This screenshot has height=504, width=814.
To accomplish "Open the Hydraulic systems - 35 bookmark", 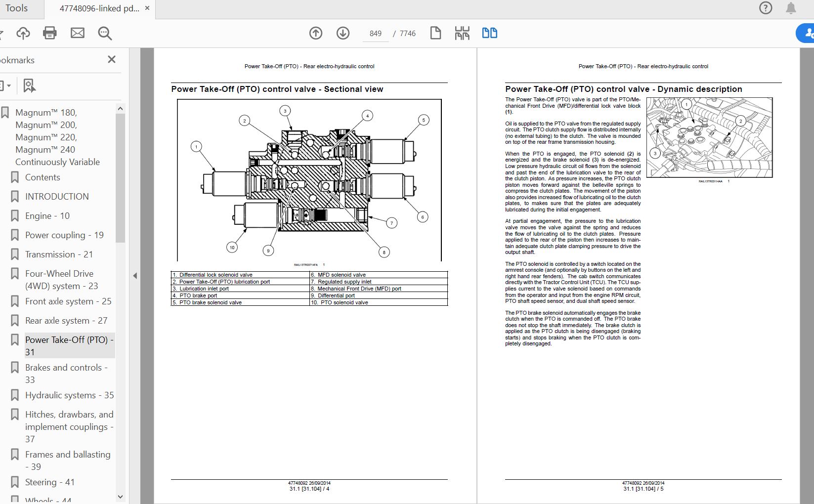I will [69, 395].
